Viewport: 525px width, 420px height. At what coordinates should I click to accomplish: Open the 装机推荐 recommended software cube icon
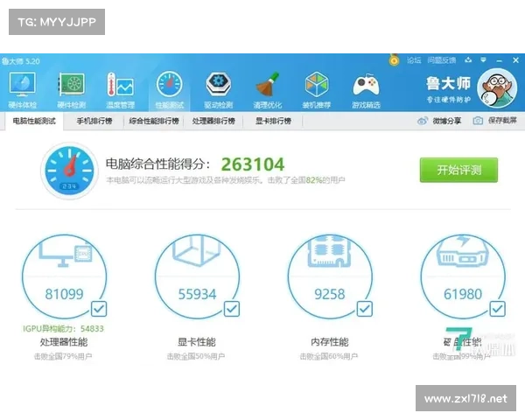[317, 89]
